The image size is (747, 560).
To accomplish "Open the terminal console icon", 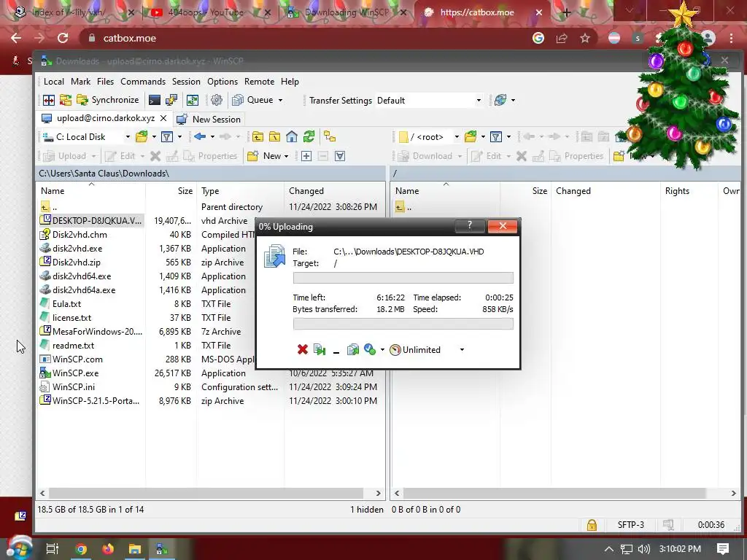I will (x=155, y=100).
